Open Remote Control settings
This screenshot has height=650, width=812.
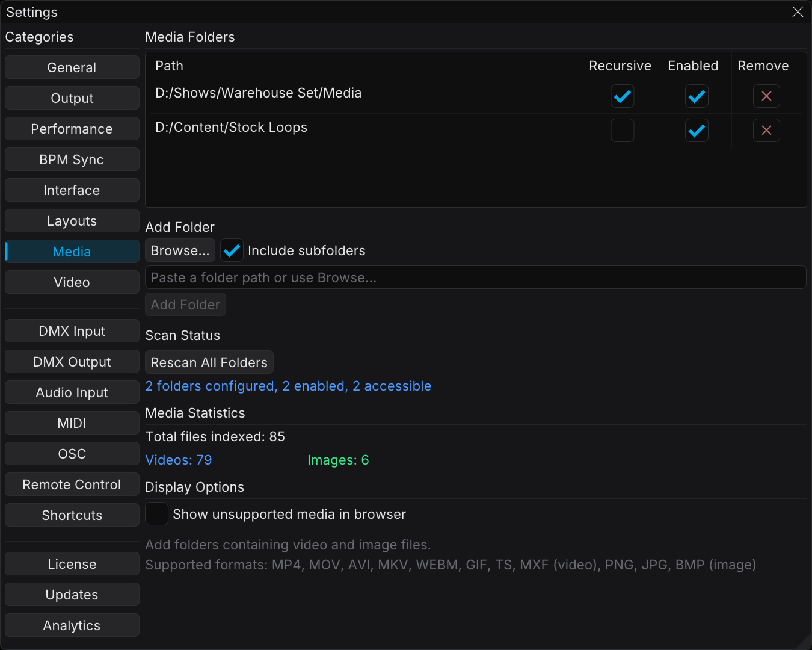coord(72,484)
